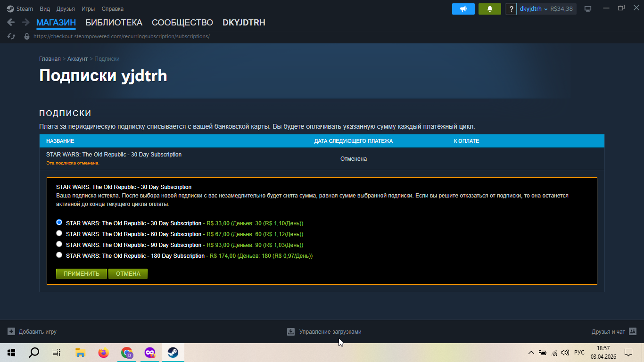
Task: Open the DKYJDTRH profile tab
Action: 244,23
